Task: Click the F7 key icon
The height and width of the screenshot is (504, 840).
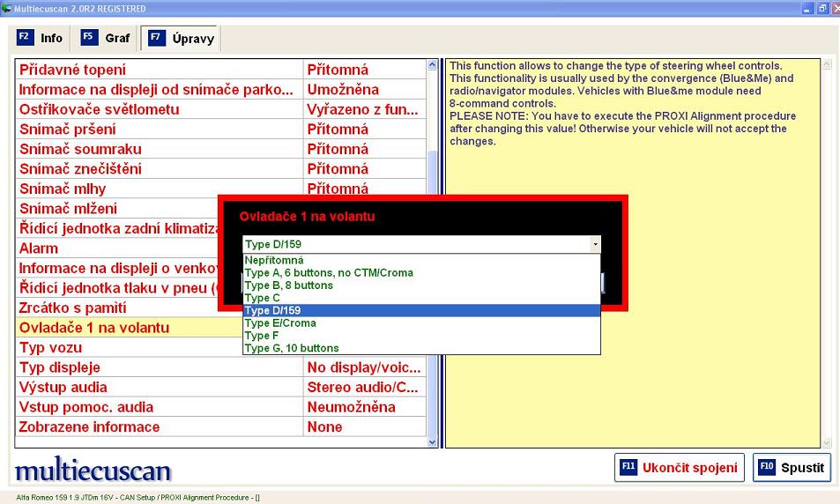Action: pos(156,38)
